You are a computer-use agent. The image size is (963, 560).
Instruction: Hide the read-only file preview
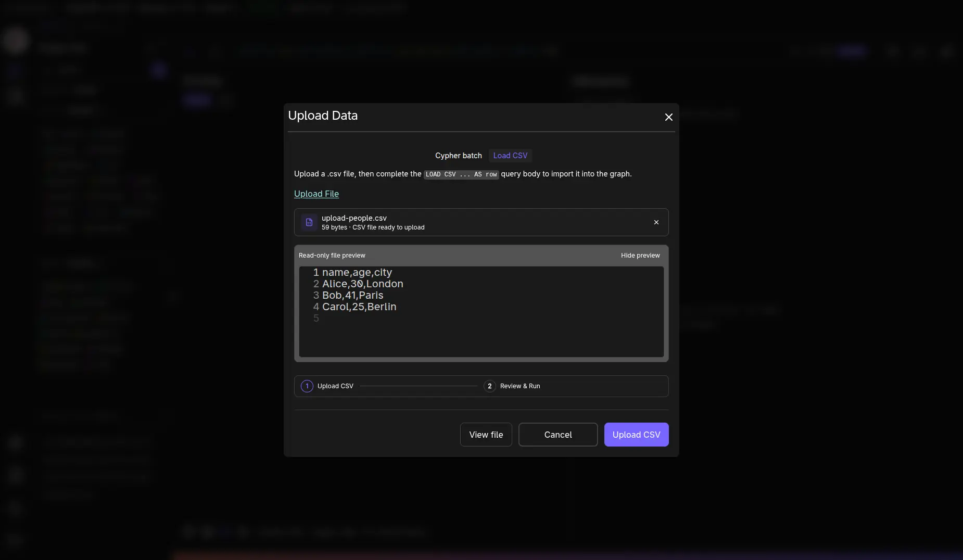point(640,256)
